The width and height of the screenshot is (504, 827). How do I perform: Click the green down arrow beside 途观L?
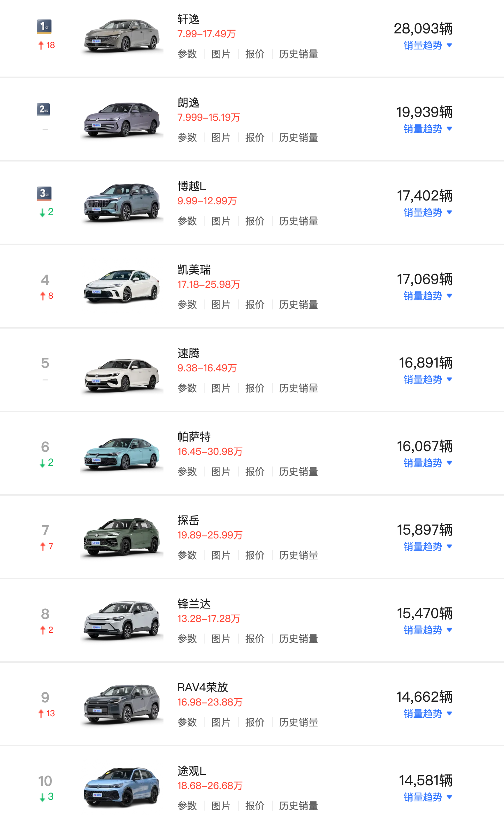[x=42, y=797]
